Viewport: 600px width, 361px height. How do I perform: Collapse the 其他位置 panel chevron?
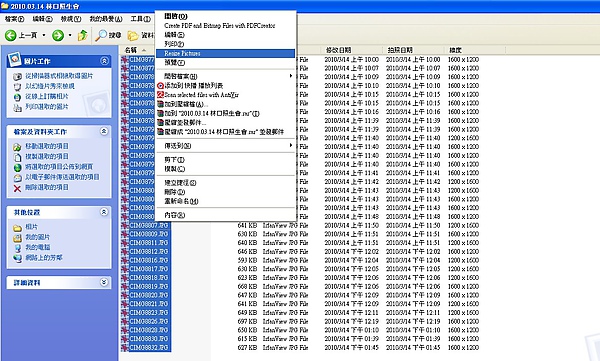pyautogui.click(x=104, y=212)
